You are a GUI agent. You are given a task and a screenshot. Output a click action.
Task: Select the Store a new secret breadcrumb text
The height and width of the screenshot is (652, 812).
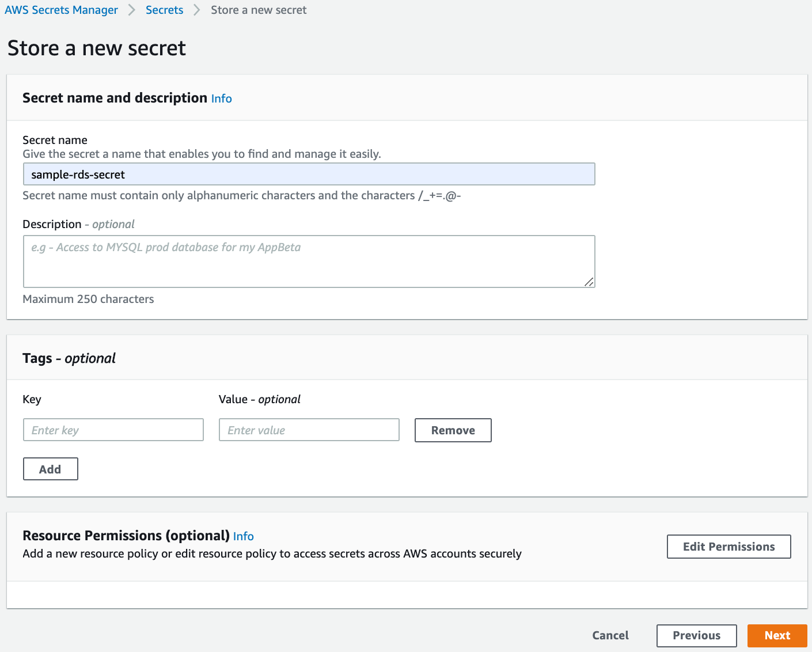(x=258, y=10)
